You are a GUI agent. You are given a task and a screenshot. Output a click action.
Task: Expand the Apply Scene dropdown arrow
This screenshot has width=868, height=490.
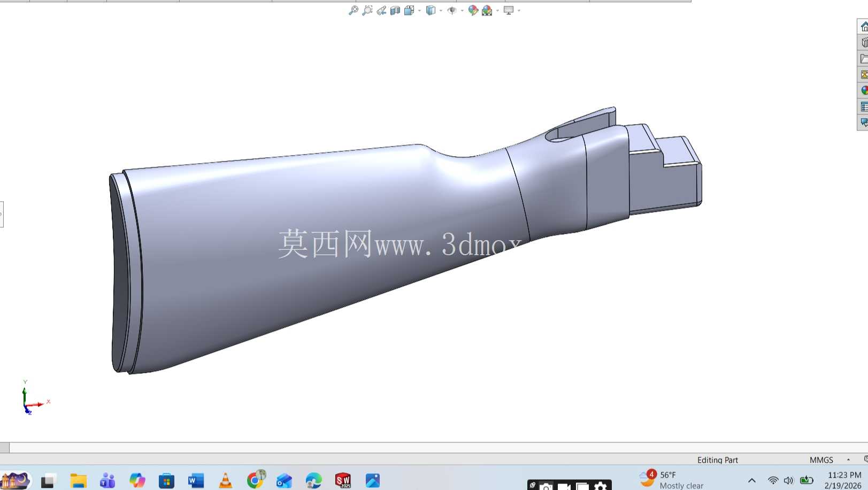(497, 11)
